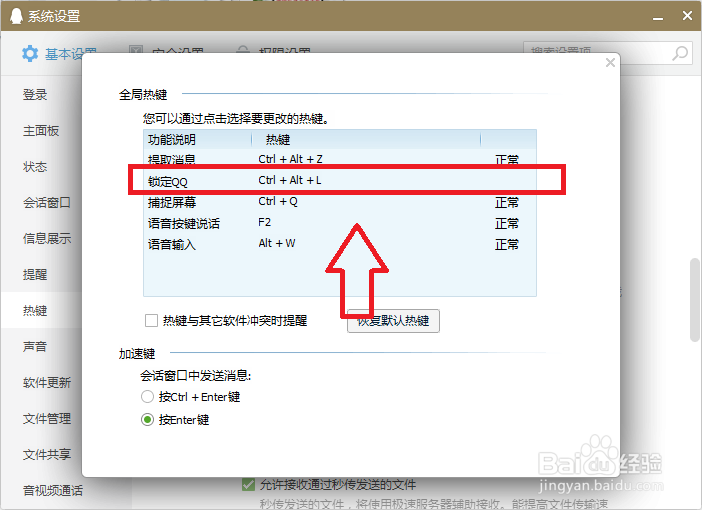
Task: Open 信息展示 in the sidebar
Action: point(47,239)
